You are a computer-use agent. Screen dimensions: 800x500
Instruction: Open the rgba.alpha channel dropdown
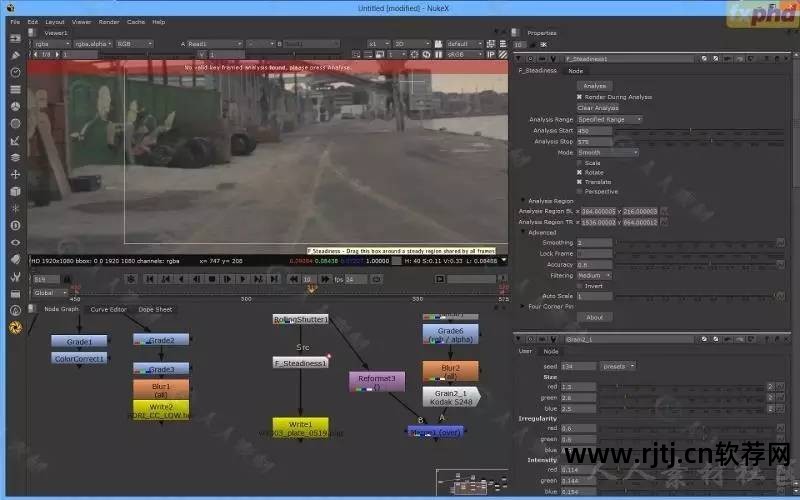pos(93,44)
